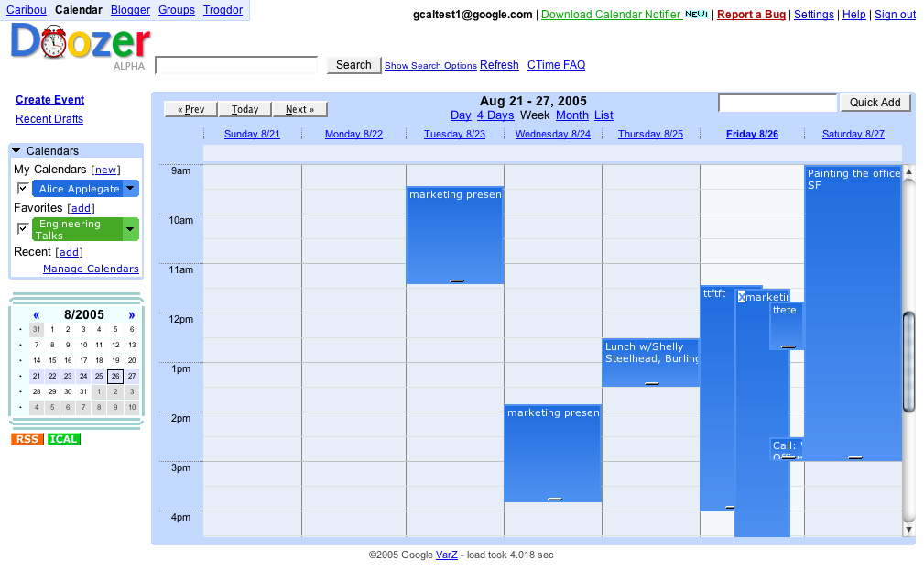Jump to Today
Image resolution: width=924 pixels, height=571 pixels.
pyautogui.click(x=245, y=109)
